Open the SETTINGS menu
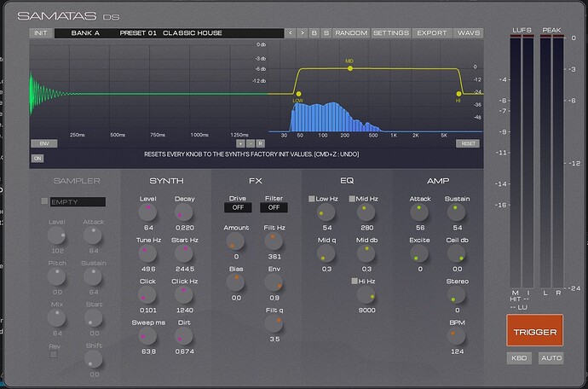Image resolution: width=588 pixels, height=389 pixels. [x=391, y=33]
